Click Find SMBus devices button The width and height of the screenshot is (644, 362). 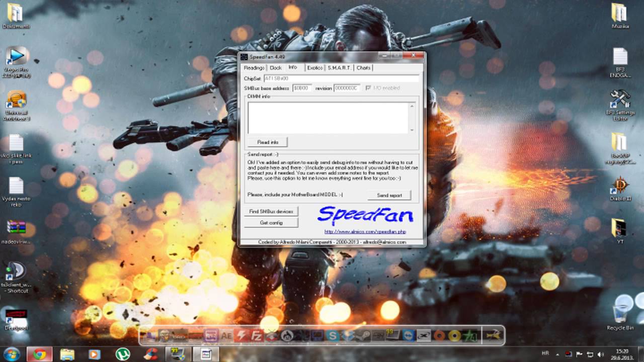[271, 212]
